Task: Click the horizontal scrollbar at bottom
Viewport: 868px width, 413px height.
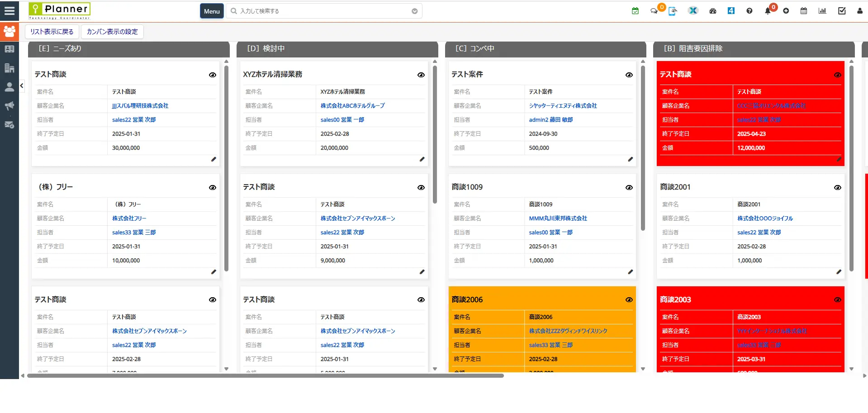Action: click(x=265, y=375)
